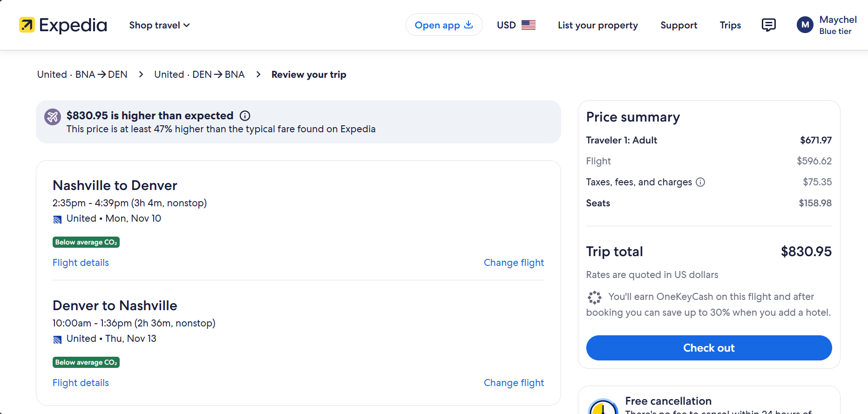
Task: Click the download icon in Open app
Action: click(x=468, y=25)
